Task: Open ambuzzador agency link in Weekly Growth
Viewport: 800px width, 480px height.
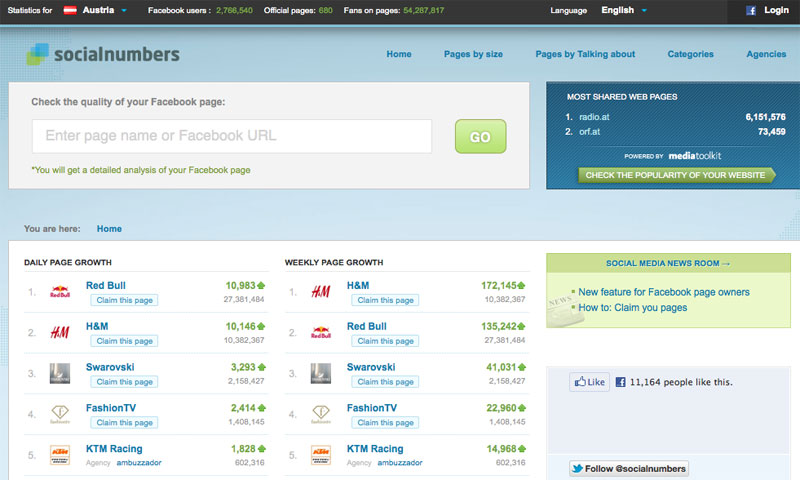Action: point(400,463)
